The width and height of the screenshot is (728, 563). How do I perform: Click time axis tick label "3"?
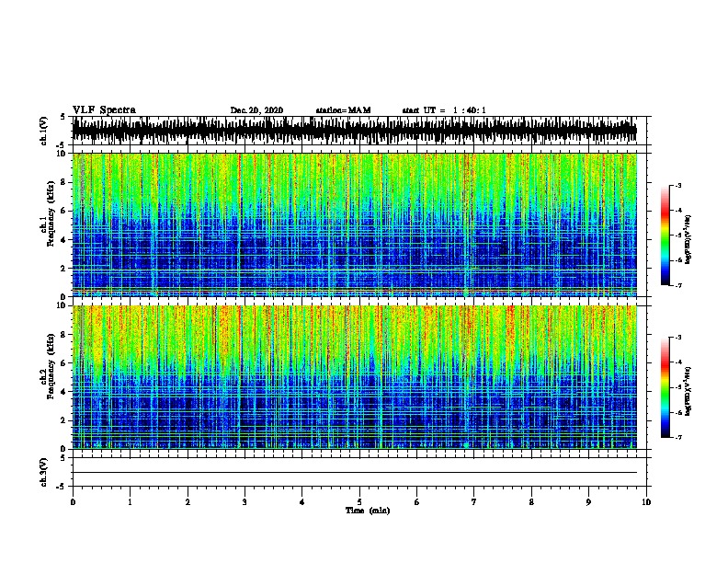coord(245,502)
